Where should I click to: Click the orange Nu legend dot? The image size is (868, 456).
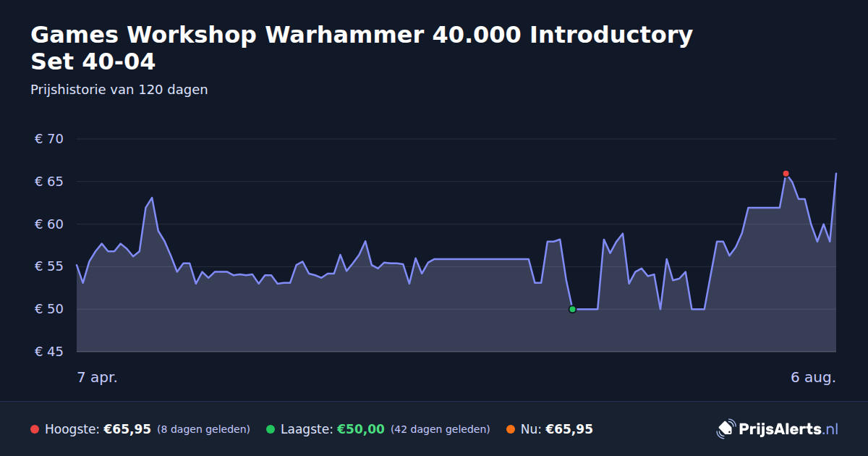[x=511, y=429]
